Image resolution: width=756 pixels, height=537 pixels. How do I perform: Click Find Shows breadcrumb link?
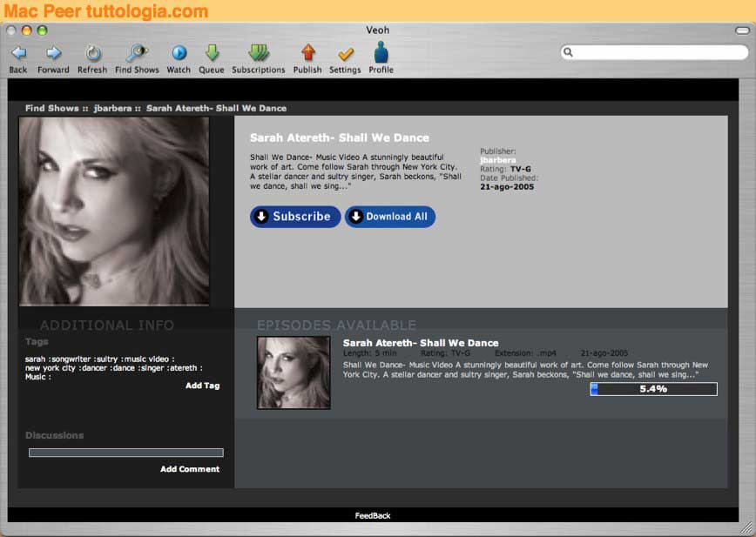pyautogui.click(x=51, y=109)
